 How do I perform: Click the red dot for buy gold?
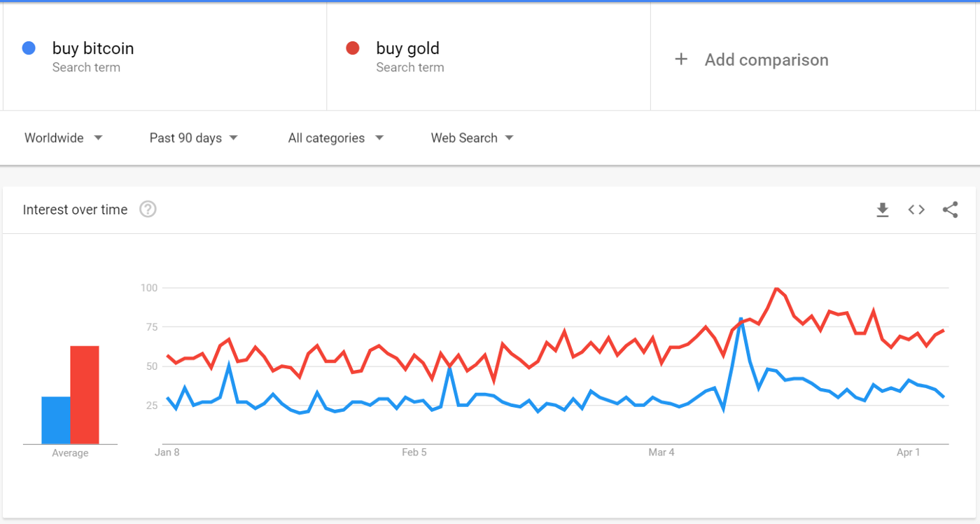point(353,48)
